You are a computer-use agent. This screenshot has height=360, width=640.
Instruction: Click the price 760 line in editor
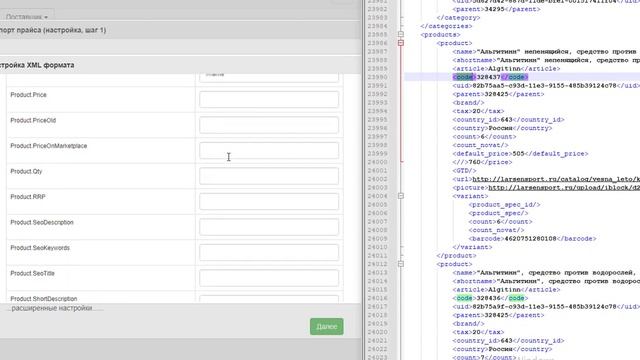(482, 162)
